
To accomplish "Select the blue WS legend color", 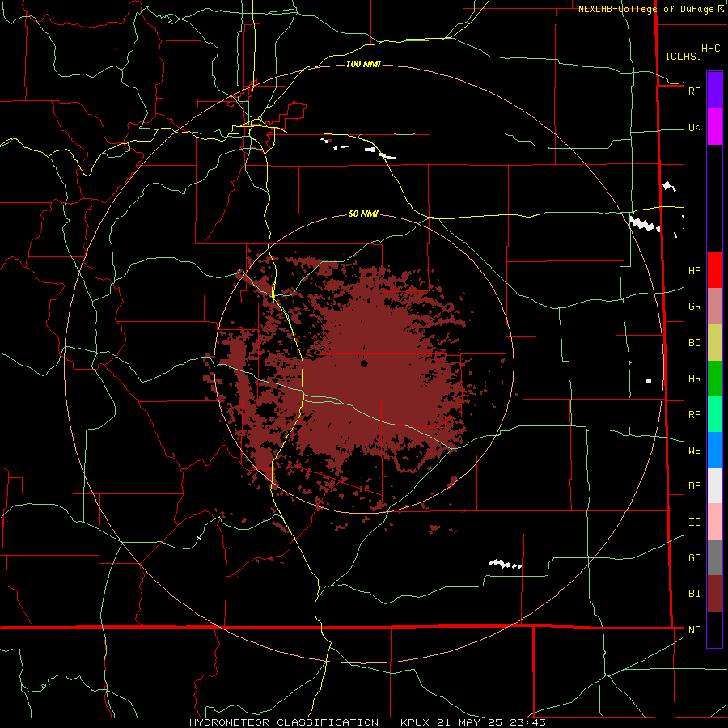I will (x=714, y=450).
